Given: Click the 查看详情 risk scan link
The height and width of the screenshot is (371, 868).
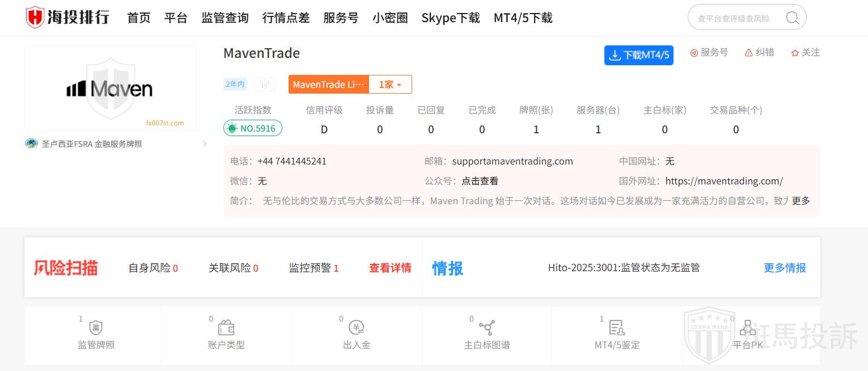Looking at the screenshot, I should click(390, 268).
